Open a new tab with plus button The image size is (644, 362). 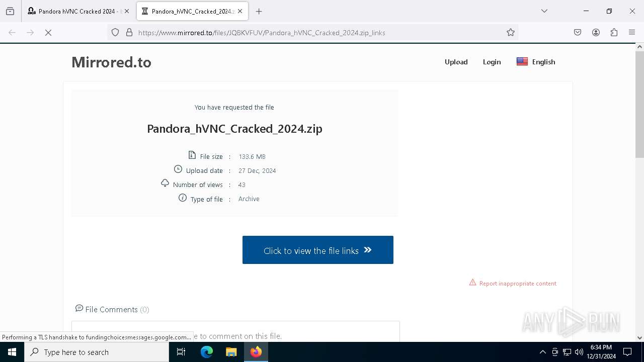click(259, 11)
